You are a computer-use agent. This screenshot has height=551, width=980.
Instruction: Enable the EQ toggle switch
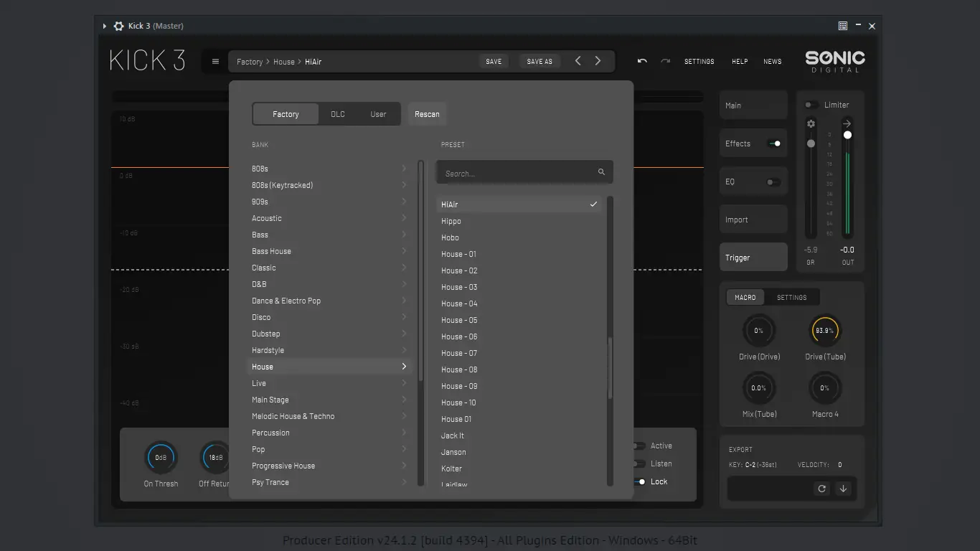[773, 182]
